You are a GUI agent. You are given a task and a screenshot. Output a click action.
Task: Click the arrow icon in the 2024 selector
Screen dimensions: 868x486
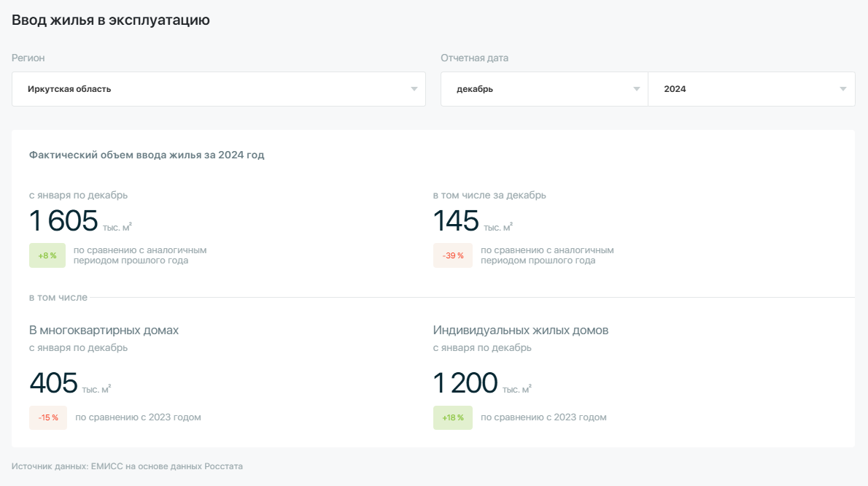(x=842, y=89)
